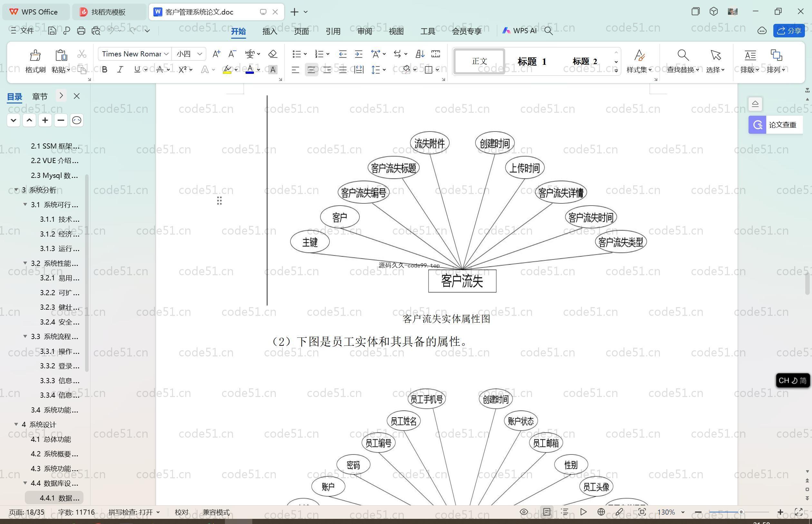This screenshot has height=524, width=812.
Task: Open the 审阅 ribbon tab
Action: [365, 31]
